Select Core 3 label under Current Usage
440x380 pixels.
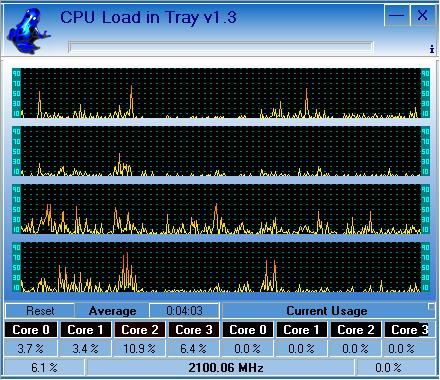[409, 330]
